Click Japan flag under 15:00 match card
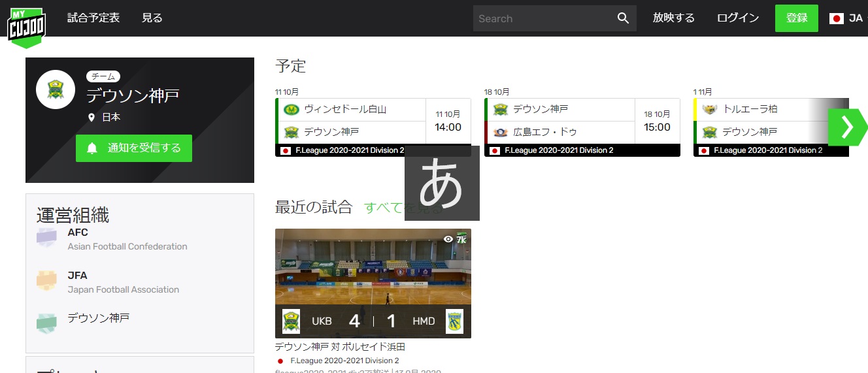Viewport: 868px width, 373px height. point(494,150)
